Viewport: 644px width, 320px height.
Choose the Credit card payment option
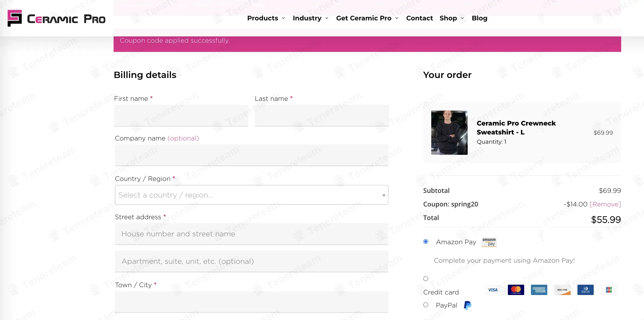(x=426, y=279)
